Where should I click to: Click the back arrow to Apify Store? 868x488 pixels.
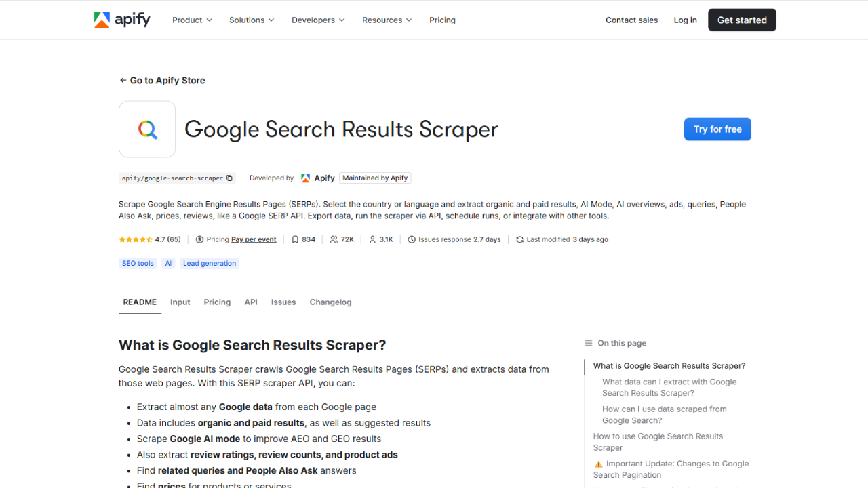123,80
